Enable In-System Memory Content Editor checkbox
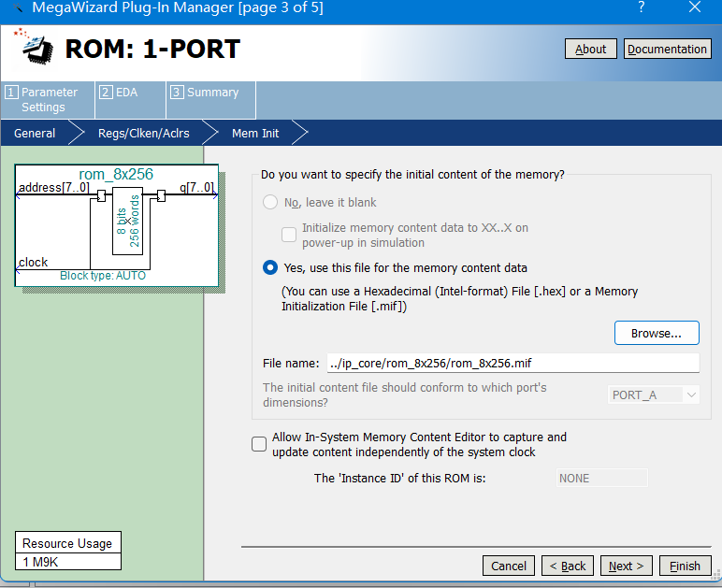The width and height of the screenshot is (722, 588). (x=259, y=444)
